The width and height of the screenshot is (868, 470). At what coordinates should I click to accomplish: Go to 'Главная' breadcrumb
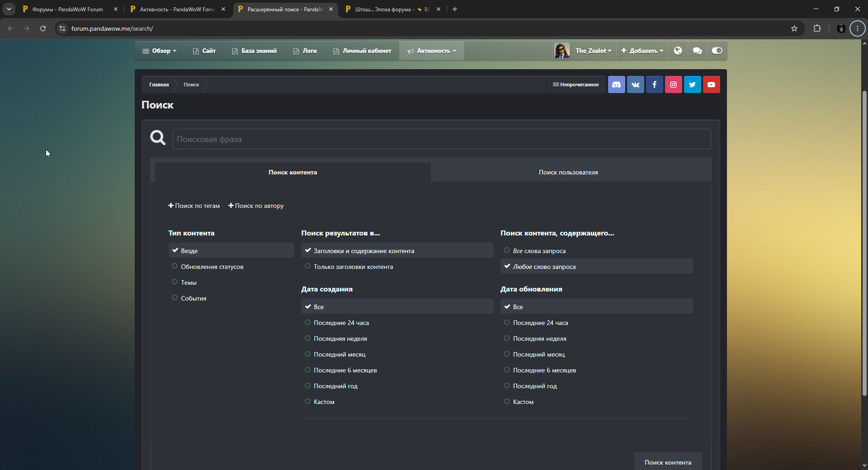coord(159,85)
